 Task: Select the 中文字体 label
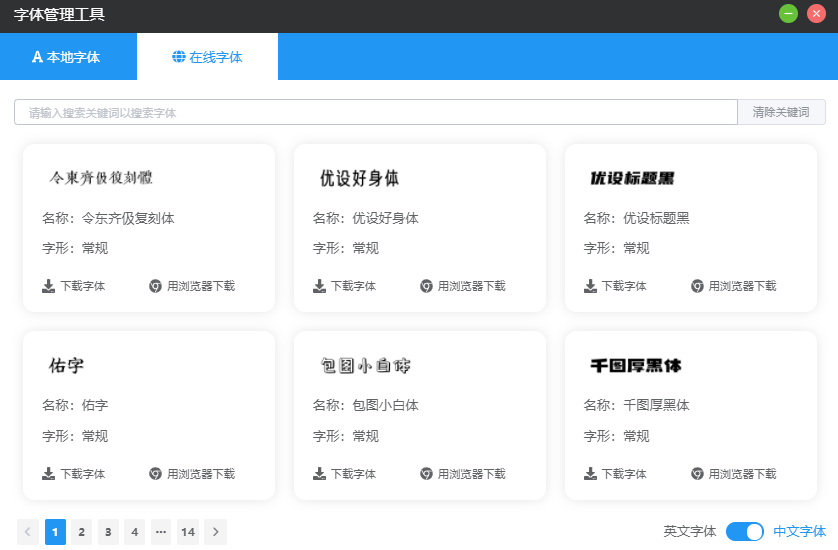(799, 532)
